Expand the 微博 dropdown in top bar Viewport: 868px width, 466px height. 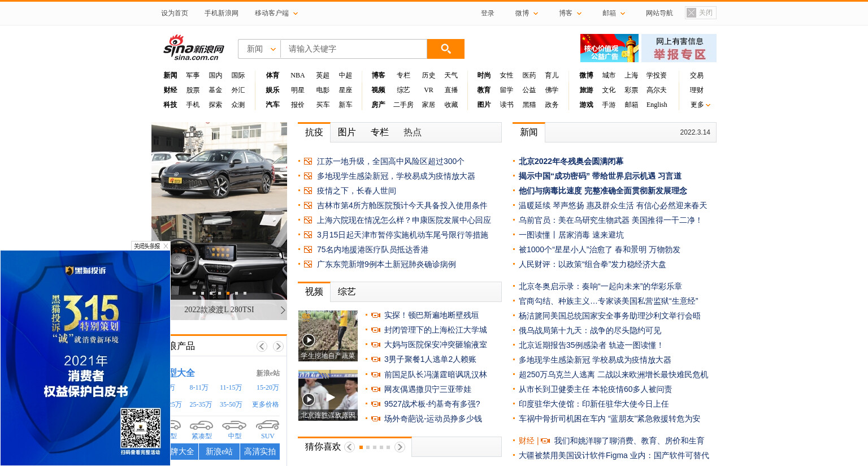[527, 13]
